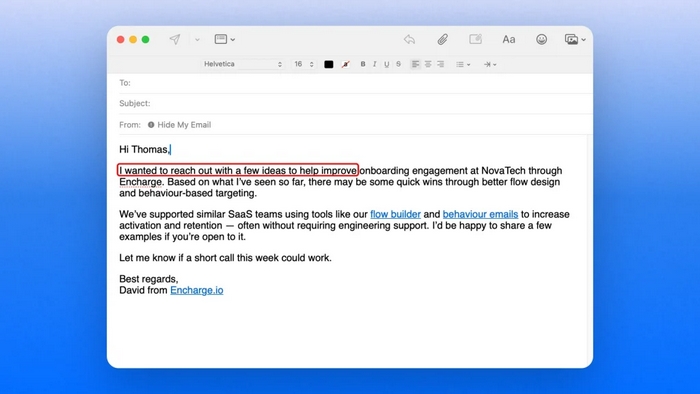Click the reply arrow icon
This screenshot has height=394, width=700.
coord(409,39)
